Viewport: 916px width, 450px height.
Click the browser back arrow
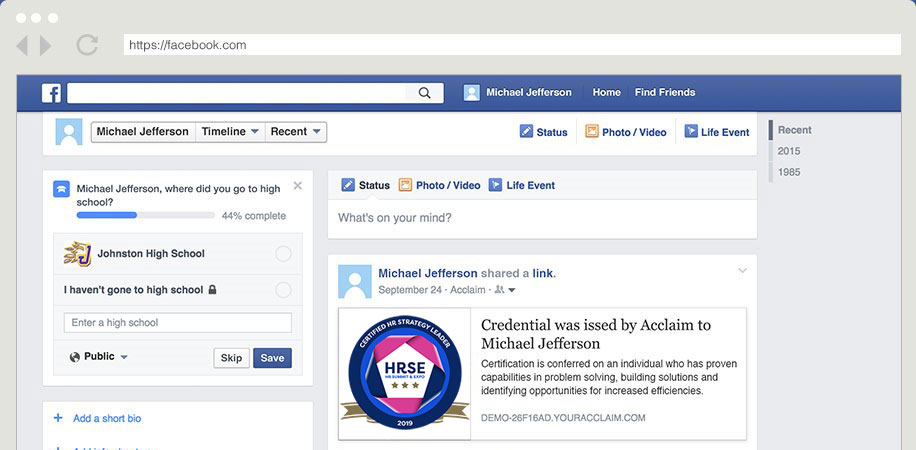click(22, 45)
